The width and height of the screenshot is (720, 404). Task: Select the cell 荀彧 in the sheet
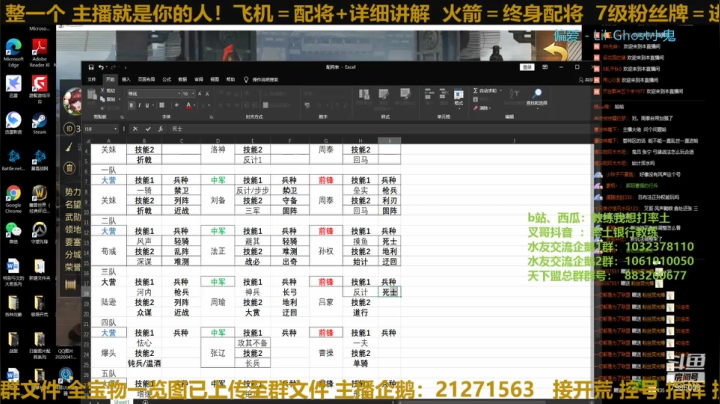point(109,251)
